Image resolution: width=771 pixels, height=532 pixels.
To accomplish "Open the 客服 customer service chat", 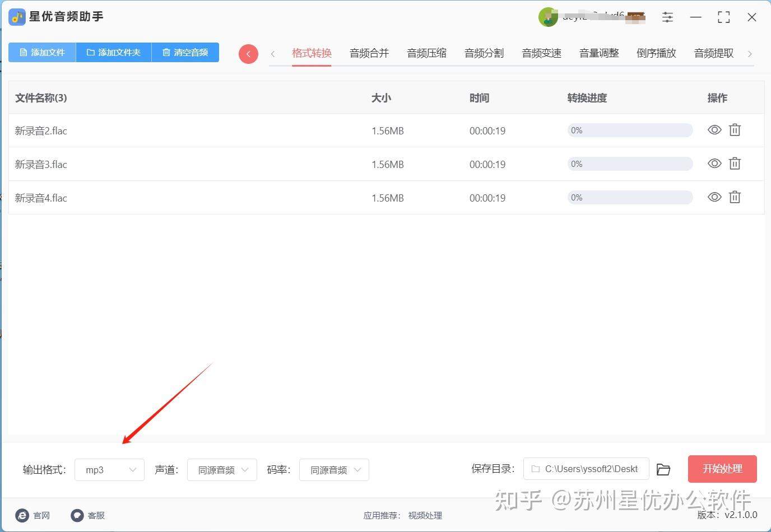I will tap(77, 515).
